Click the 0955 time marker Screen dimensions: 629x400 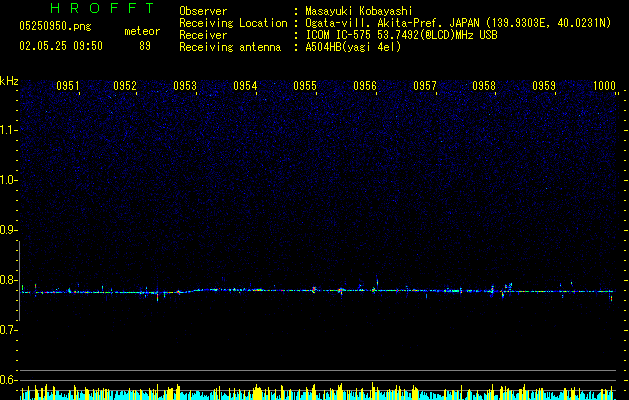305,86
